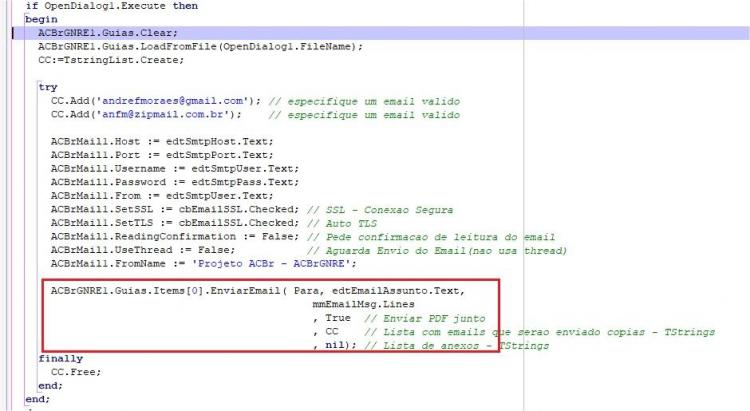This screenshot has width=750, height=411.
Task: Click the ACBrMail1.UseThread assignment
Action: 143,250
